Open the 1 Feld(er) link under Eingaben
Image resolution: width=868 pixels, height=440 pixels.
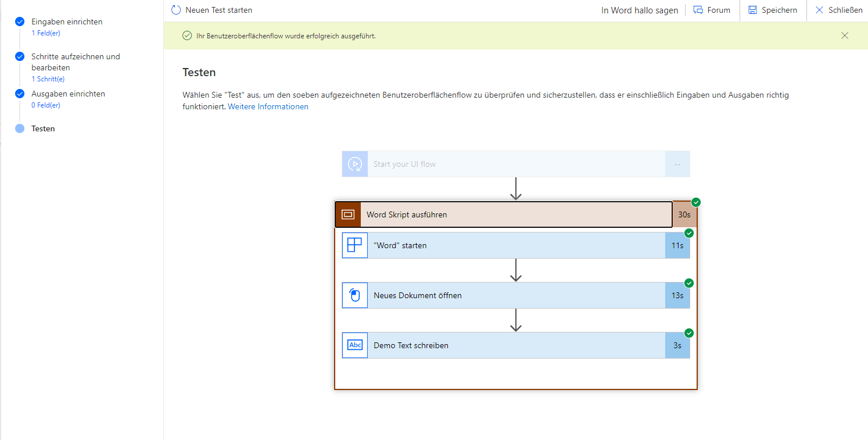pos(46,33)
